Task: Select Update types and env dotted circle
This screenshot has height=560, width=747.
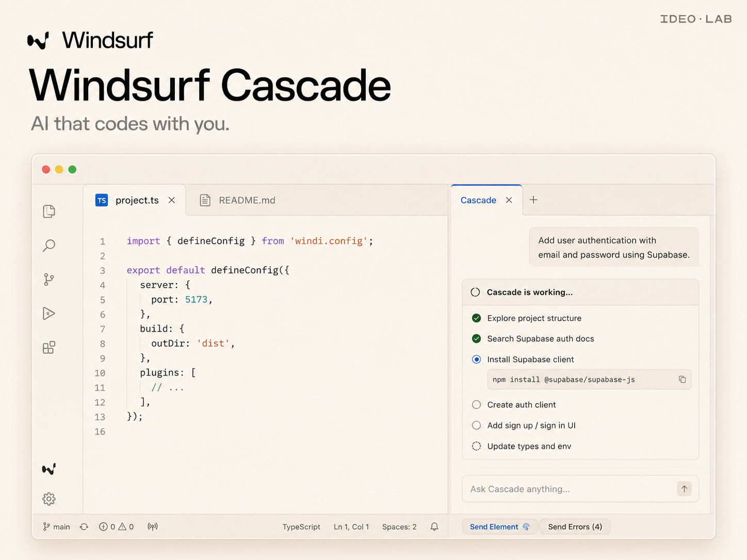Action: pos(477,446)
